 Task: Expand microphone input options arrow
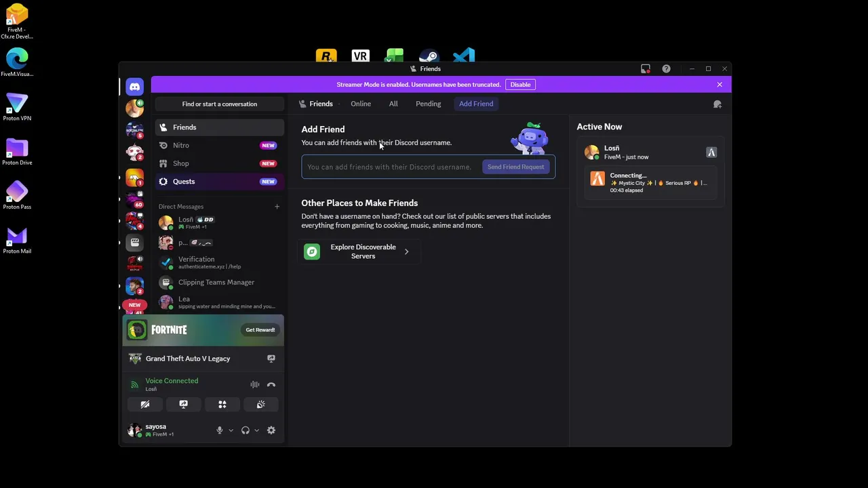pos(231,430)
